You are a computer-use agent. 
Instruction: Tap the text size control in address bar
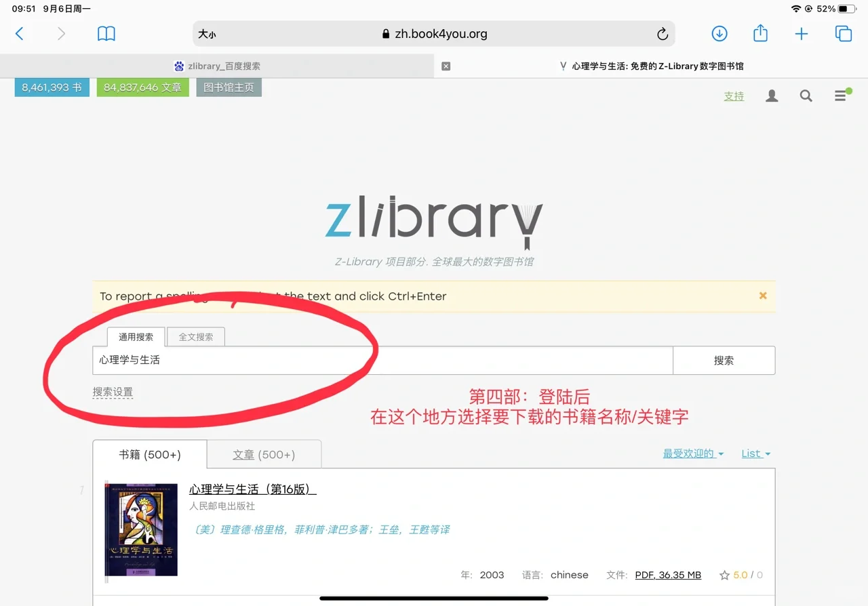tap(207, 34)
